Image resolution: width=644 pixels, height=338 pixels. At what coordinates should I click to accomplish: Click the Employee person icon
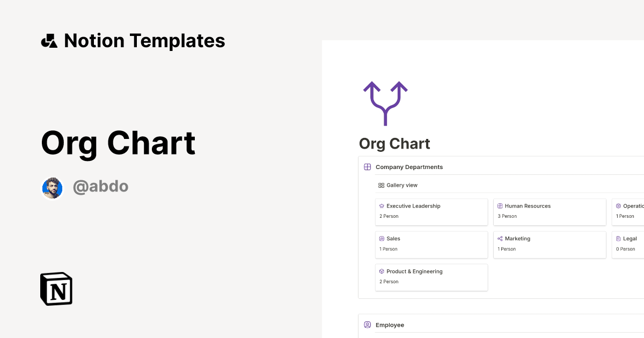(367, 325)
